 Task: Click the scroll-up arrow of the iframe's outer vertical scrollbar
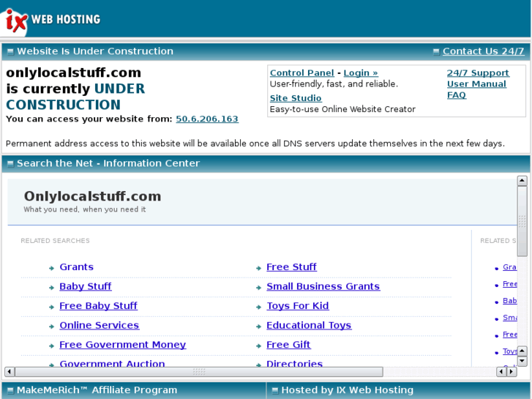522,181
